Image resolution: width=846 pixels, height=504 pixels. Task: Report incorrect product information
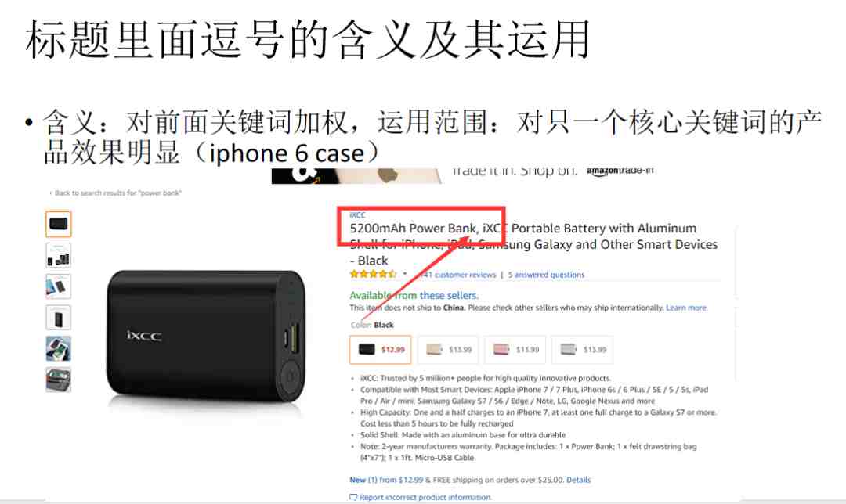(421, 497)
